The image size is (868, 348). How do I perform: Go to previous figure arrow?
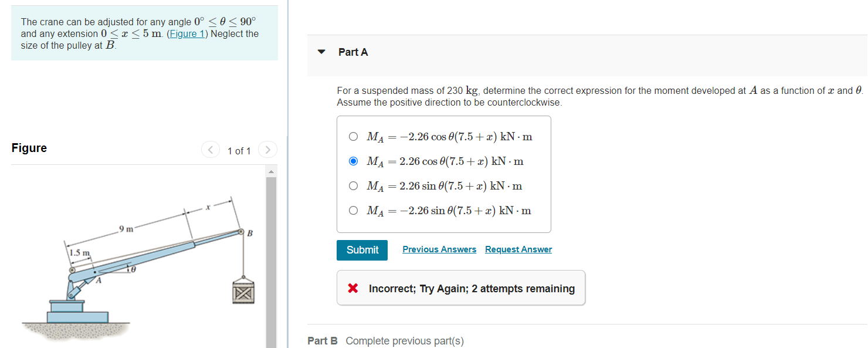click(210, 150)
